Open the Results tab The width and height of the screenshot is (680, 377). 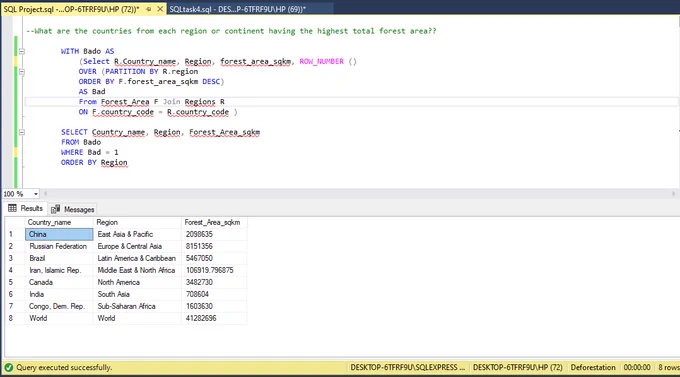pos(26,209)
